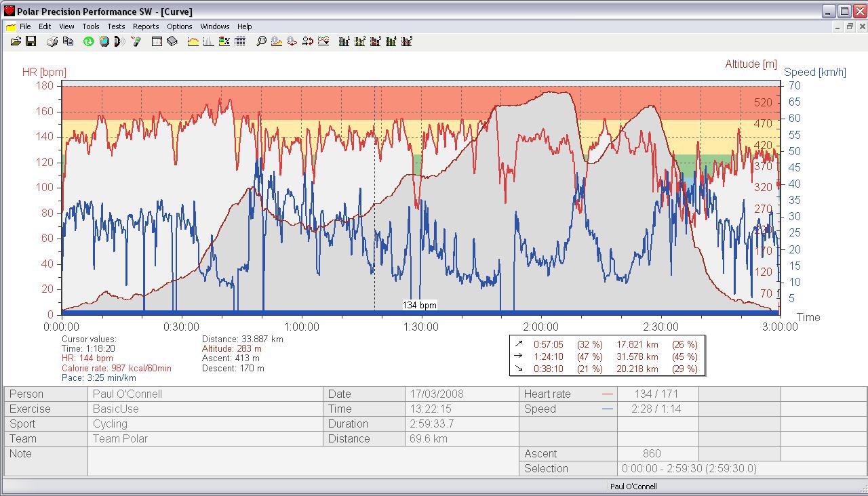The image size is (868, 496).
Task: Click 'Calorie rate: 987 kcal/60min' text
Action: 117,368
